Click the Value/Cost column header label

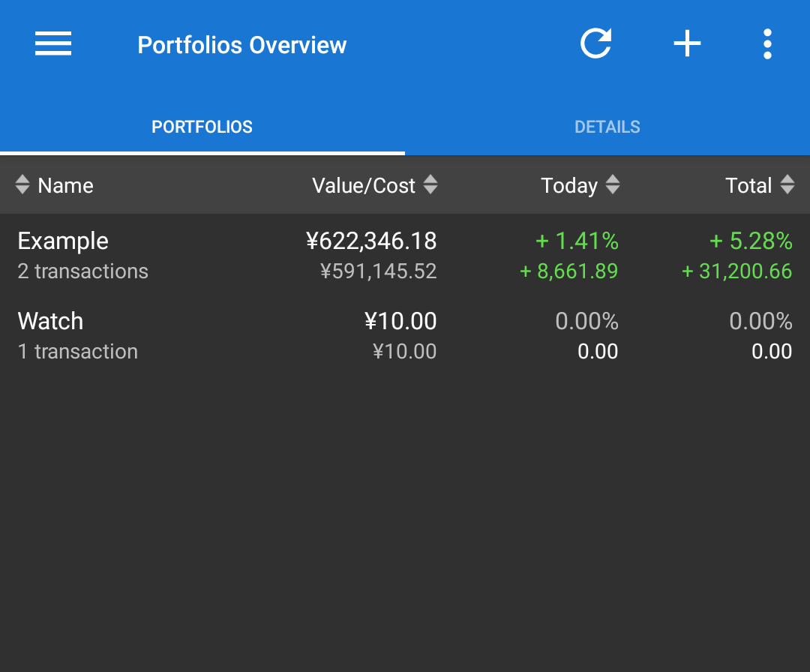click(x=364, y=186)
